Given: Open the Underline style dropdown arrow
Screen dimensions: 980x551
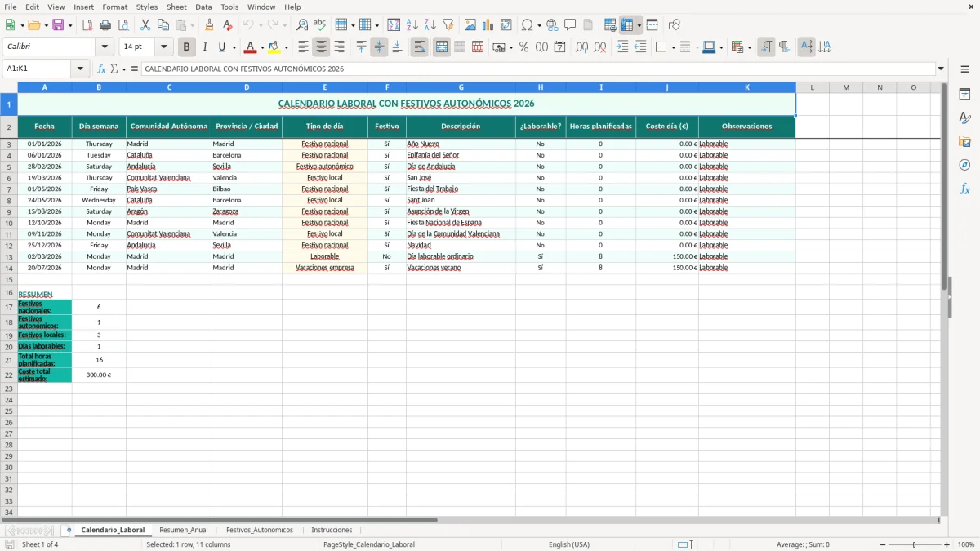Looking at the screenshot, I should click(x=234, y=47).
